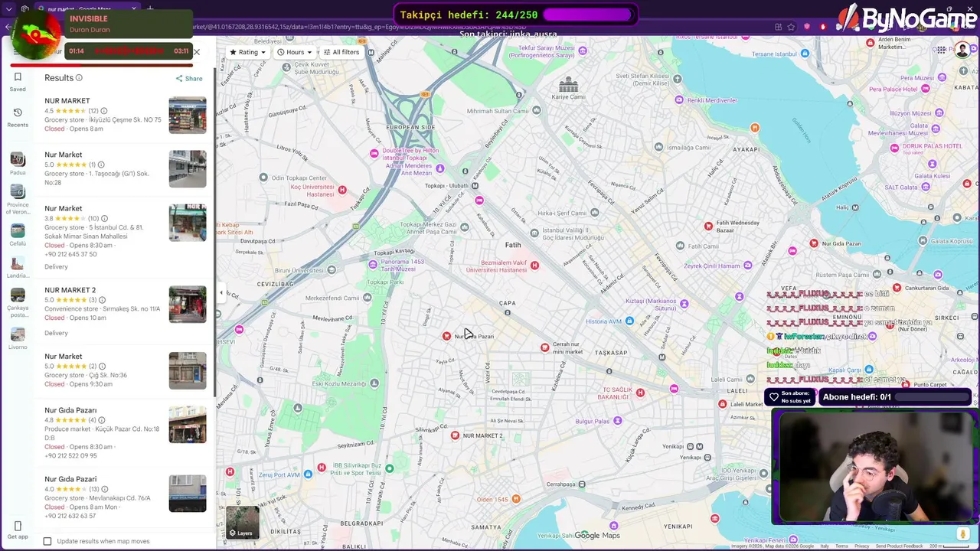This screenshot has height=551, width=980.
Task: Open the Google apps grid icon
Action: click(x=941, y=51)
